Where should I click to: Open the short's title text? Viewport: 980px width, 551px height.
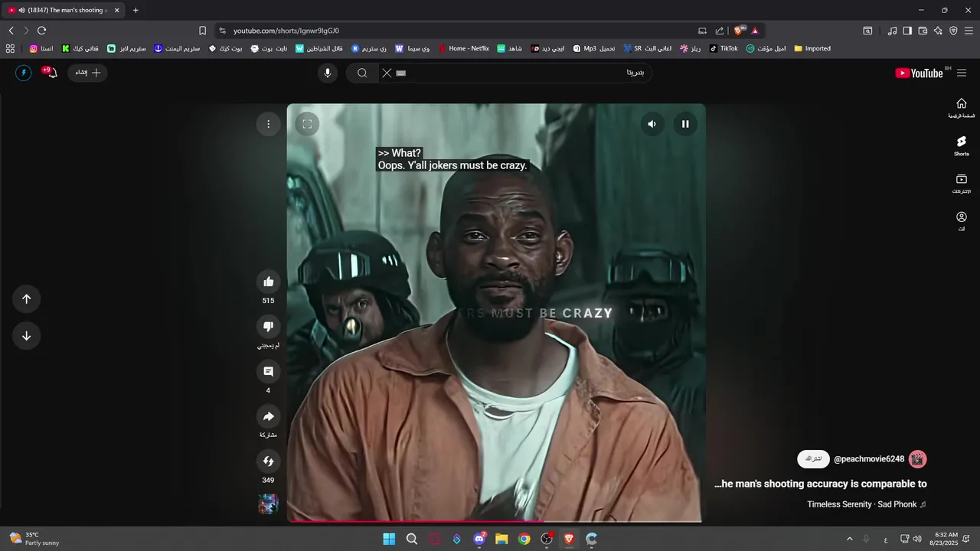(821, 484)
